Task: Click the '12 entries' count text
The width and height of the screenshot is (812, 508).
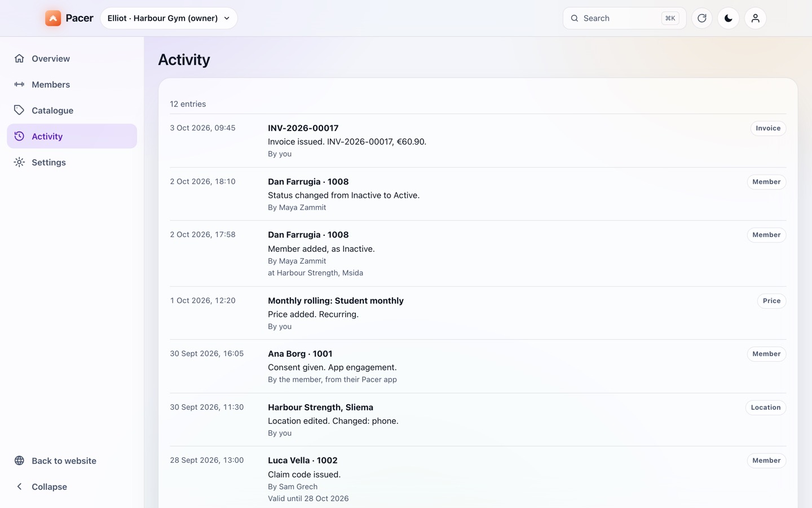Action: [188, 104]
